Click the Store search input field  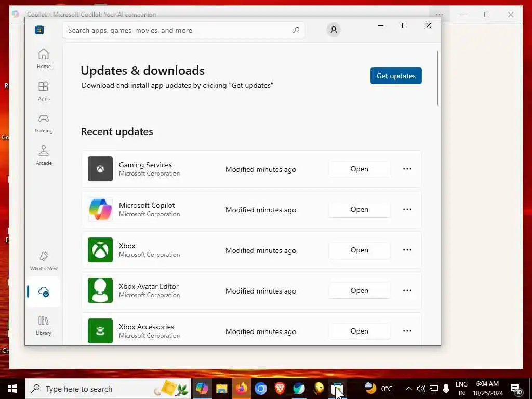[183, 30]
